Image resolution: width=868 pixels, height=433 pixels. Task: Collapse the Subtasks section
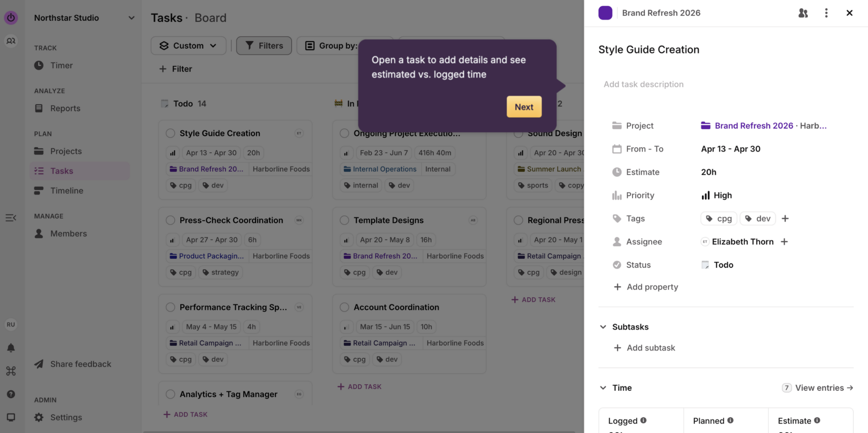pyautogui.click(x=603, y=327)
